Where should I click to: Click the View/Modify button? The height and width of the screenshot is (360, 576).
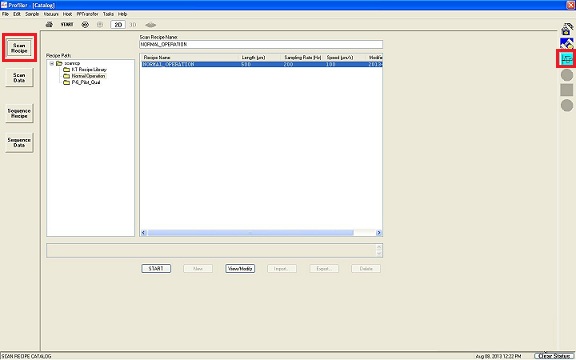[240, 269]
